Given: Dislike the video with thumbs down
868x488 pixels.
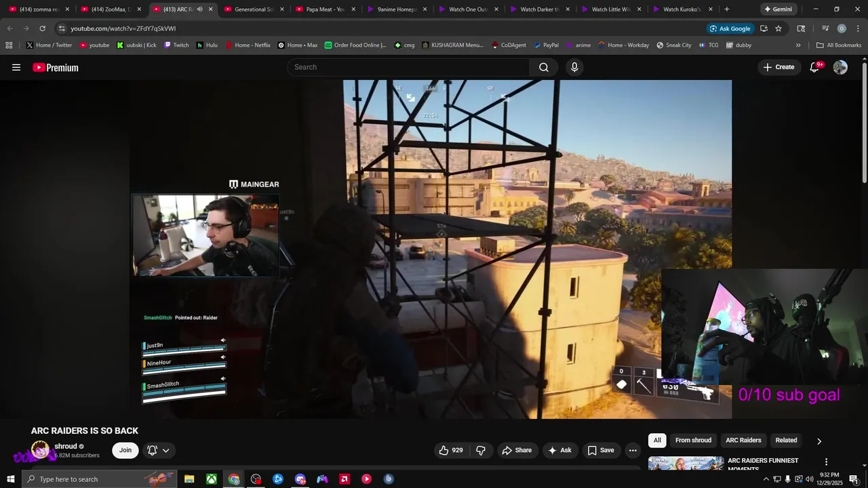Looking at the screenshot, I should click(x=481, y=450).
